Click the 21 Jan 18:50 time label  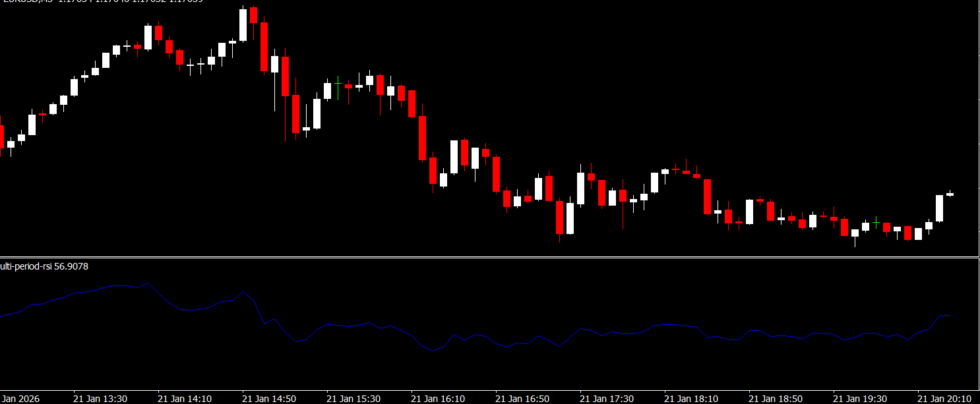point(776,399)
